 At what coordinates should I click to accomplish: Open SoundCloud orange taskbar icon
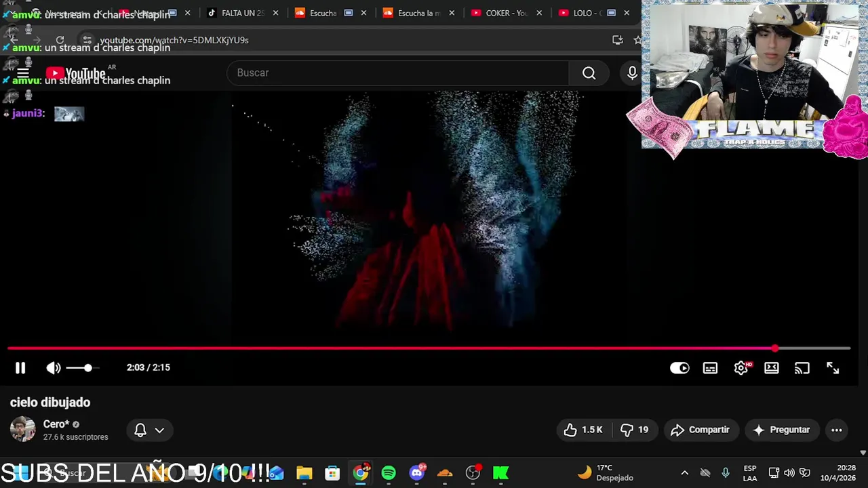[x=445, y=473]
